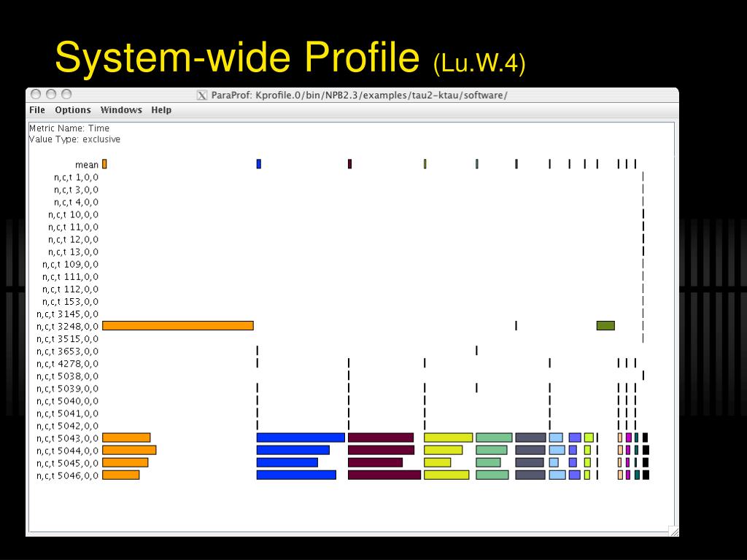
Task: Click the blue bar in row 5043
Action: pos(301,437)
